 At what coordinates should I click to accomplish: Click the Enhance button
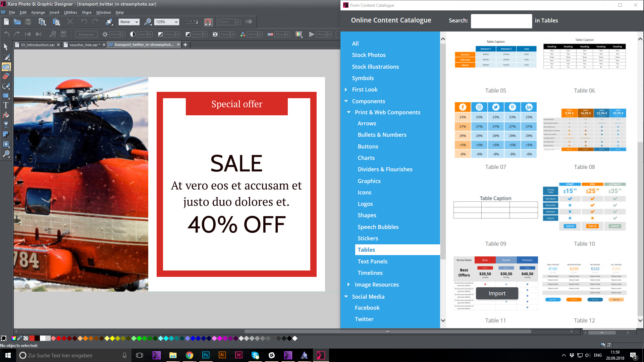pos(86,34)
